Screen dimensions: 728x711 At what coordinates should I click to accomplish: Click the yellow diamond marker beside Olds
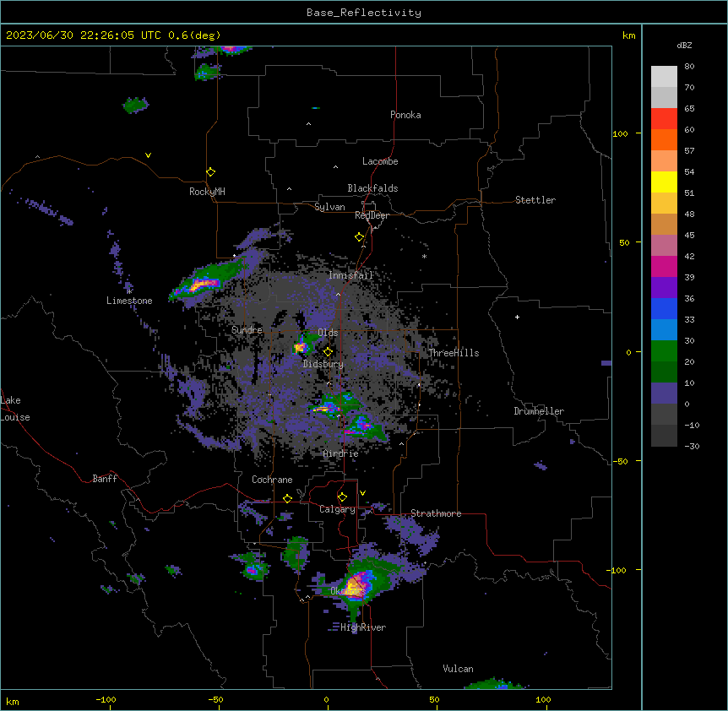click(328, 352)
